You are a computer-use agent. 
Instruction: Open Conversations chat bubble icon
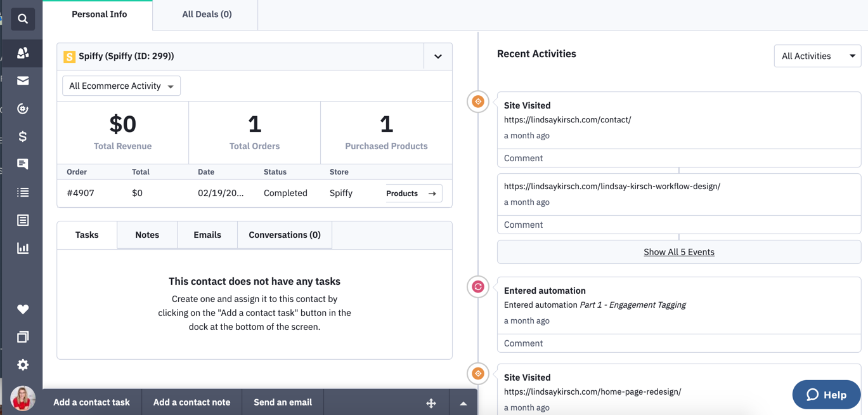pos(23,164)
